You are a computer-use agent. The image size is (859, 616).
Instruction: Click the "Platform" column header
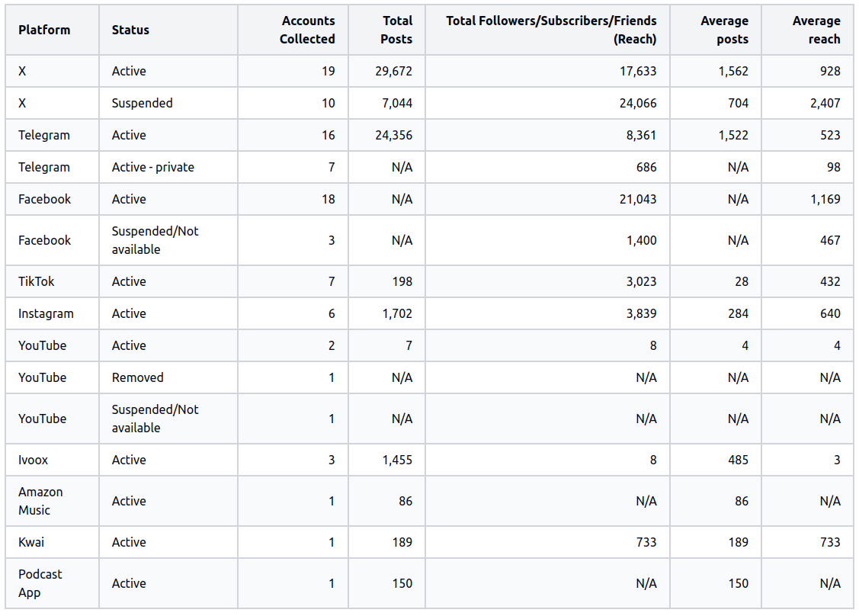pyautogui.click(x=44, y=30)
